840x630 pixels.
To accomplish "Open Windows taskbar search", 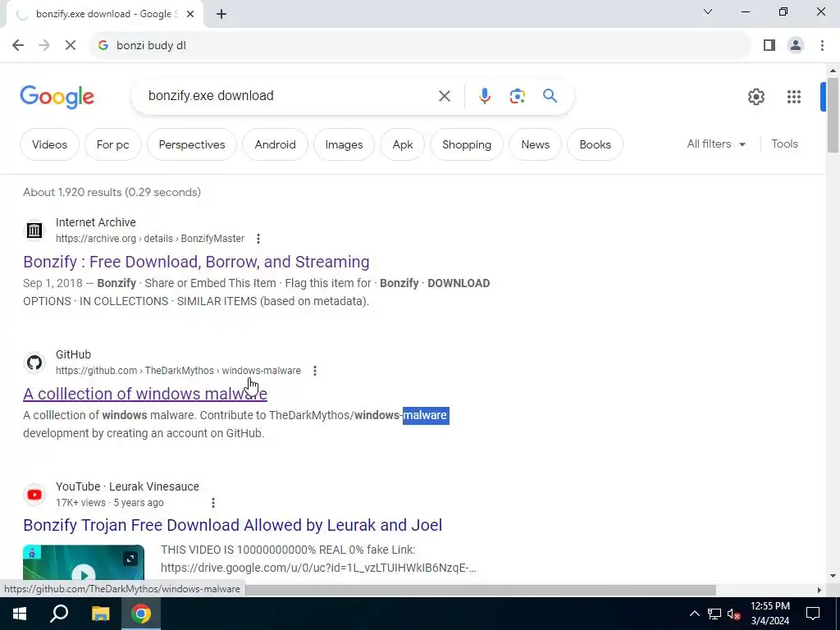I will click(59, 614).
